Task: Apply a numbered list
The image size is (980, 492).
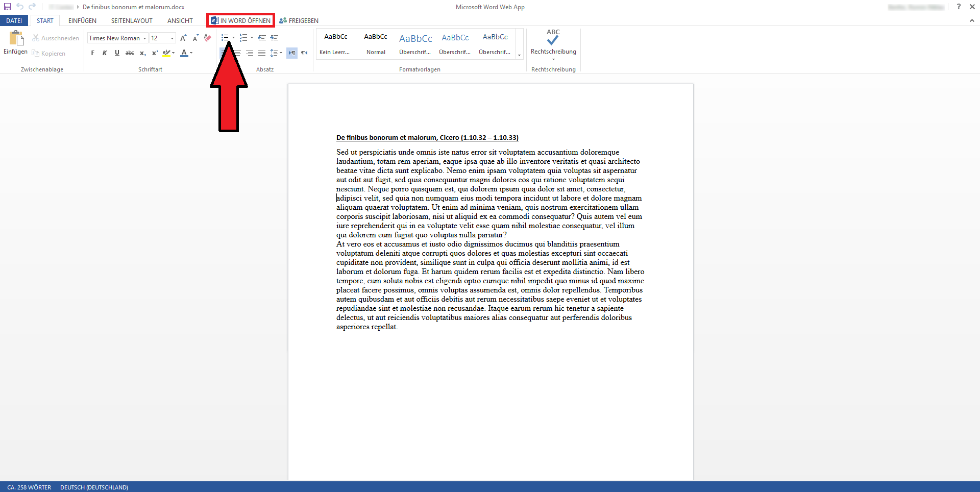Action: pos(243,38)
